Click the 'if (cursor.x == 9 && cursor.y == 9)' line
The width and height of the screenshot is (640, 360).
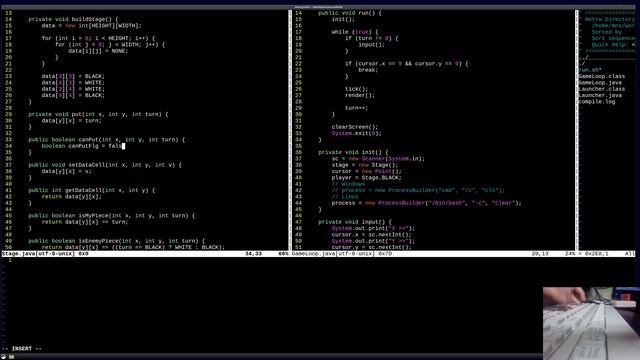tap(407, 64)
